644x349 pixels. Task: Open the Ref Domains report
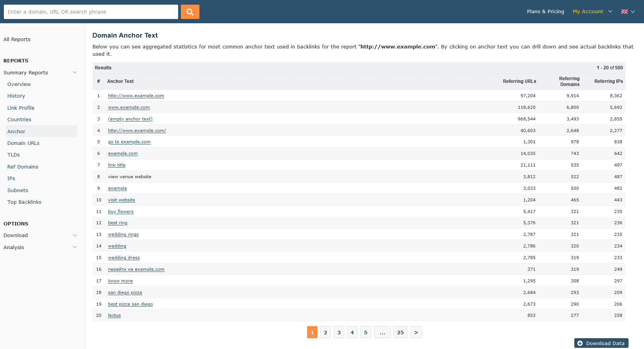(x=23, y=167)
